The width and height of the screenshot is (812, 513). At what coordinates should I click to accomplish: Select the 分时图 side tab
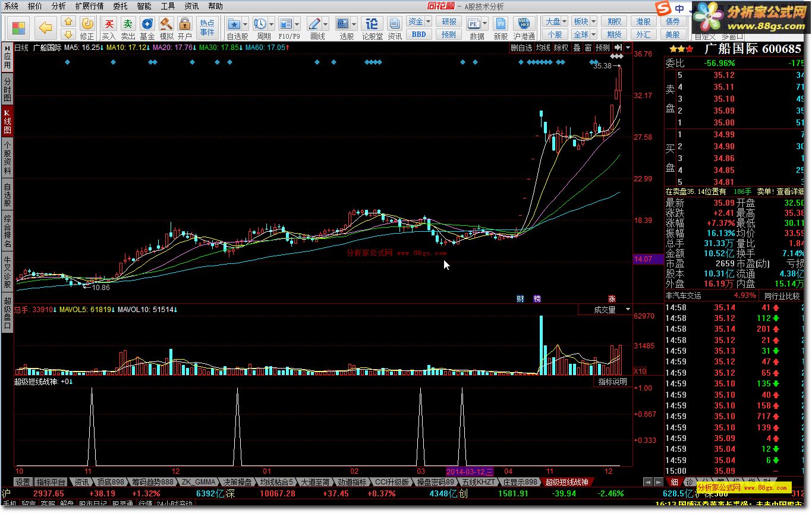(x=7, y=90)
